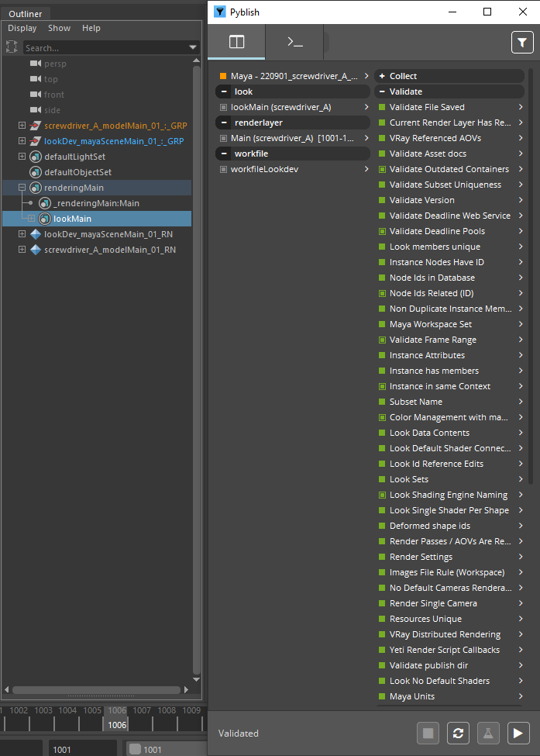Open the Pyblish overview tab icon
Viewport: 540px width, 756px height.
(236, 42)
